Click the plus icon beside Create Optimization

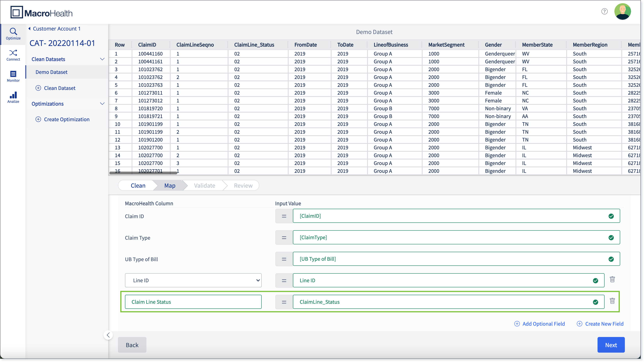point(38,119)
